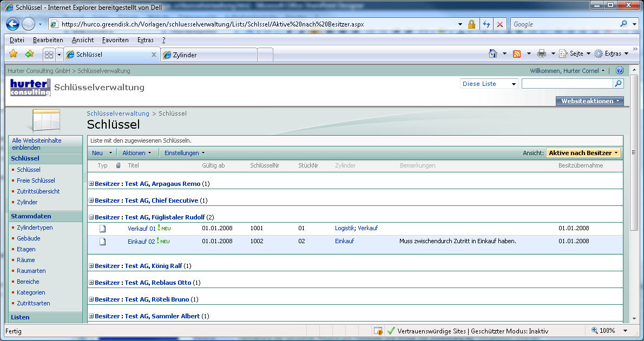The image size is (644, 341).
Task: Open the Verkauf 01 key item
Action: (142, 229)
